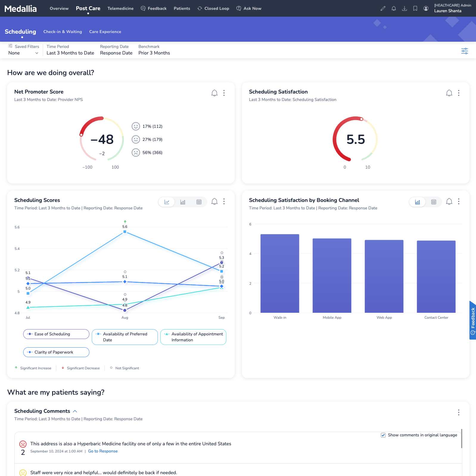This screenshot has height=476, width=476.
Task: Open Telemedicine in top navigation
Action: (120, 8)
